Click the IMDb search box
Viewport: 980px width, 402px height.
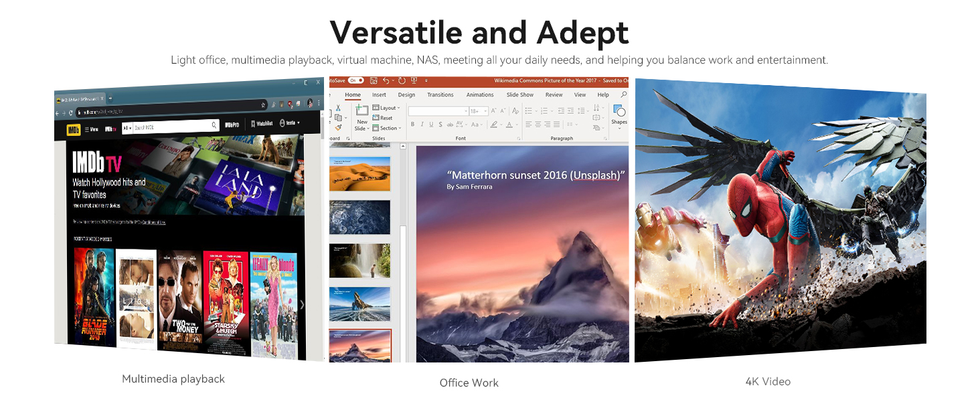click(x=175, y=127)
